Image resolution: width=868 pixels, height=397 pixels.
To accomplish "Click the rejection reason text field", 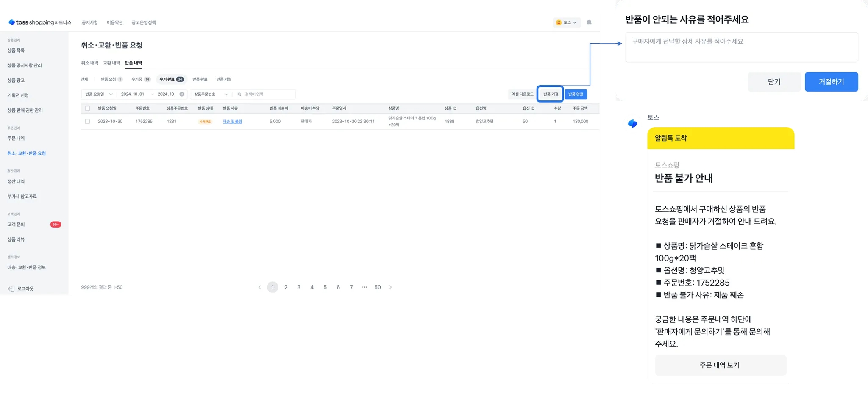I will tap(741, 47).
